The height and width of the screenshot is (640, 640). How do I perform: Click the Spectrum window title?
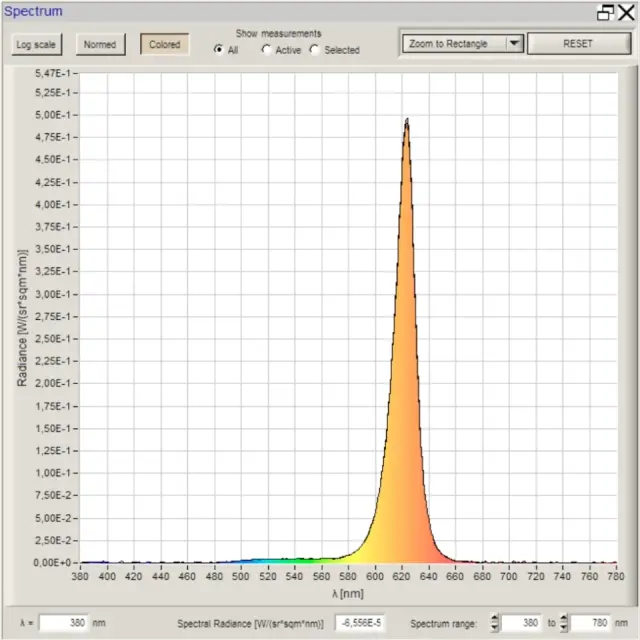point(33,11)
